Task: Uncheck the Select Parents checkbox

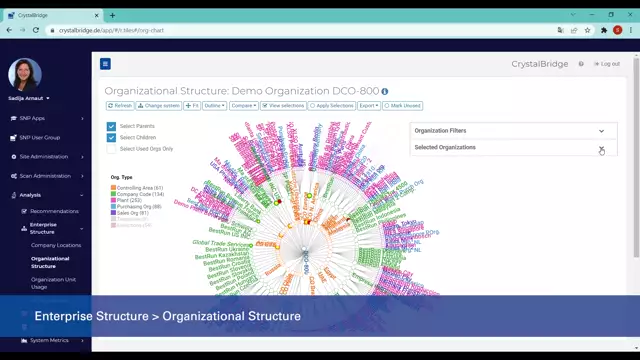Action: click(111, 126)
